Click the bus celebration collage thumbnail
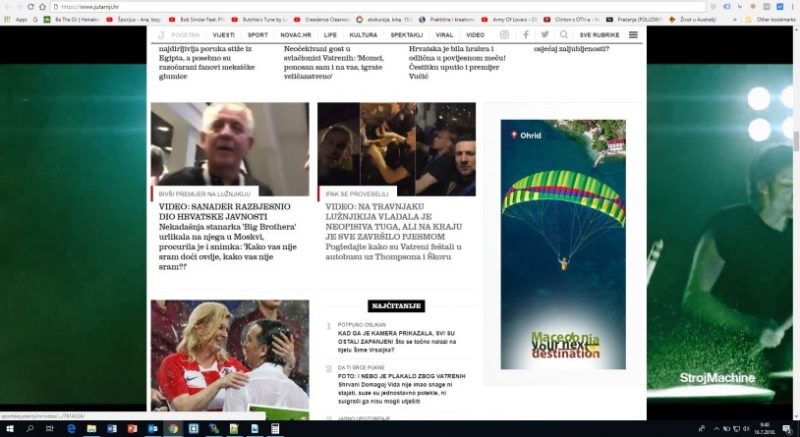Viewport: 800px width, 437px height. click(396, 149)
